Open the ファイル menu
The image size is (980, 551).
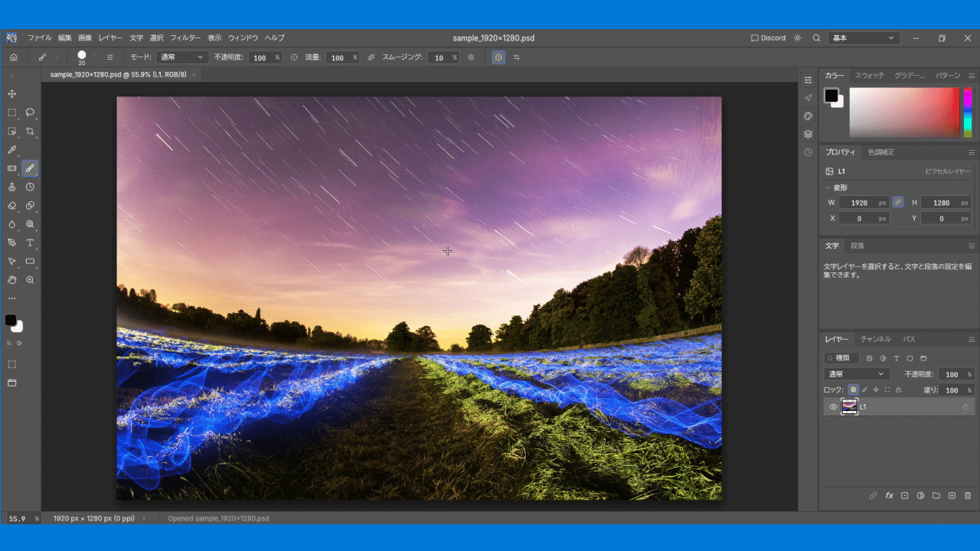point(40,37)
